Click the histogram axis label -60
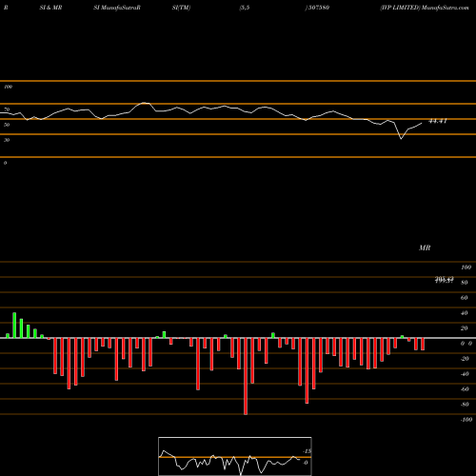 (465, 389)
